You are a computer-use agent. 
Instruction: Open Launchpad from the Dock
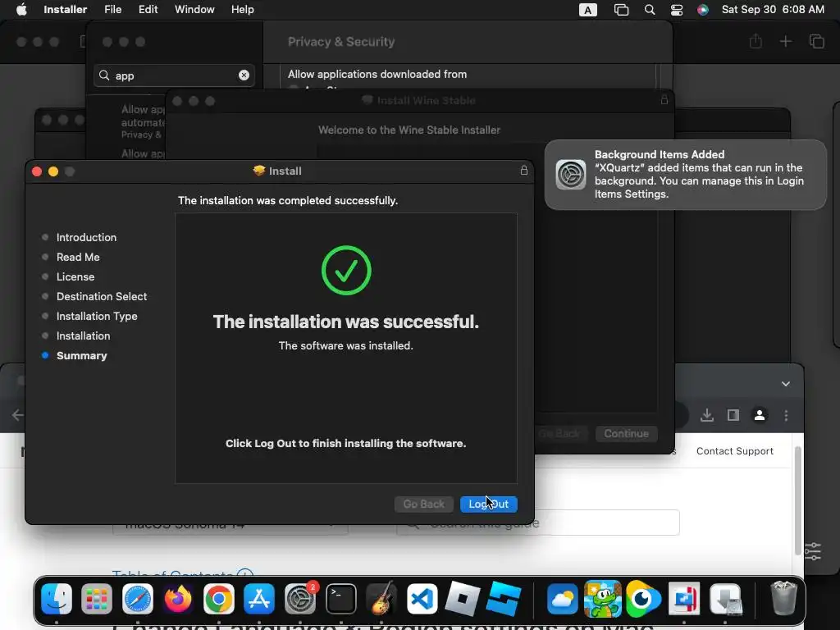click(97, 598)
